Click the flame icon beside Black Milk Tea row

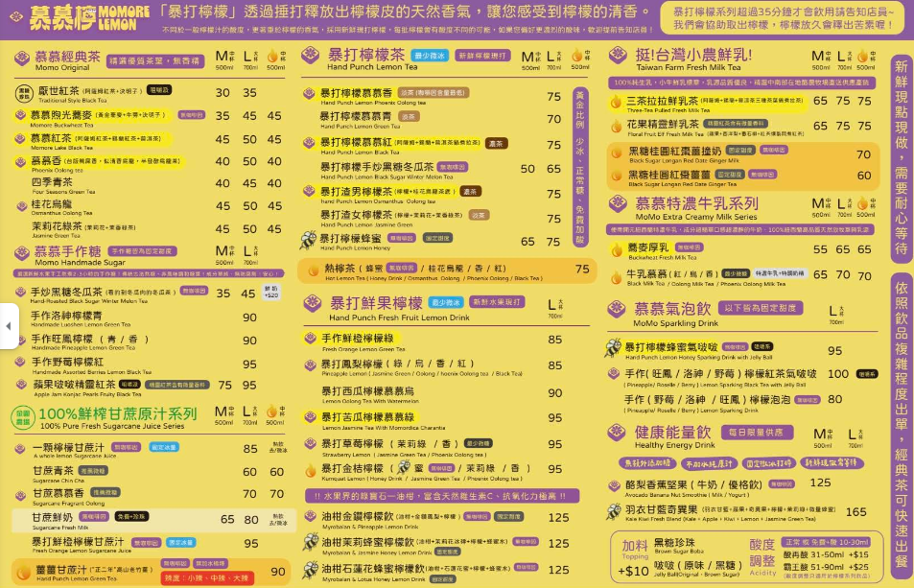click(616, 277)
